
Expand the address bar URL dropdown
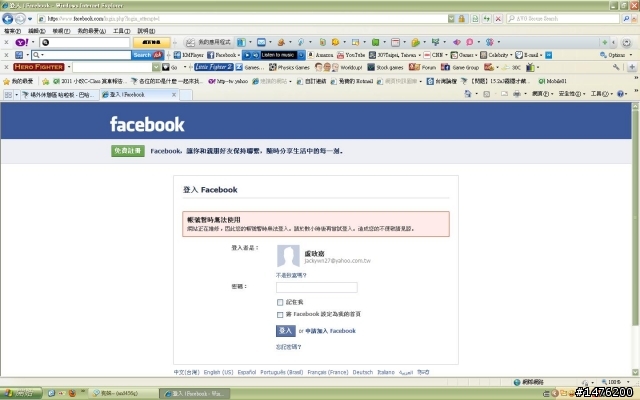451,18
